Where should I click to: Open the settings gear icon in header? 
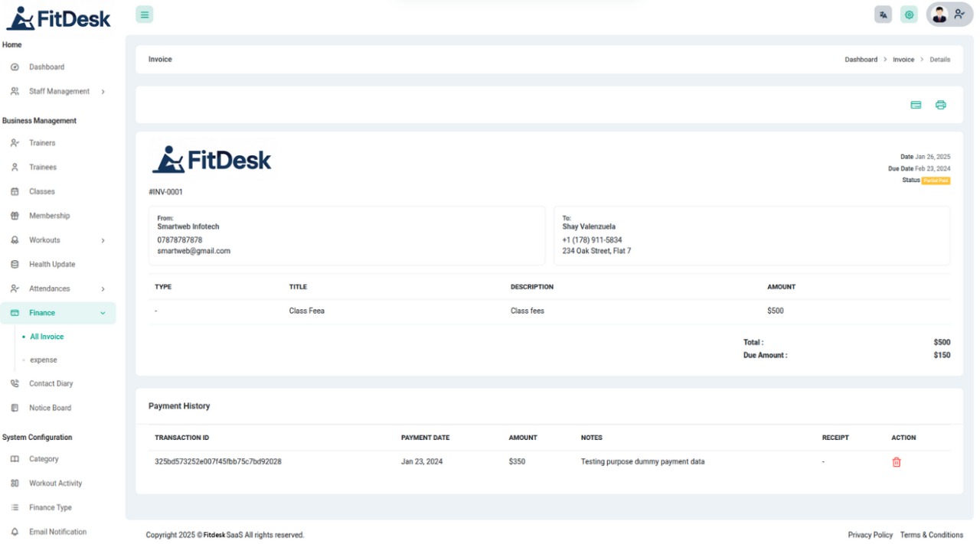(x=909, y=15)
